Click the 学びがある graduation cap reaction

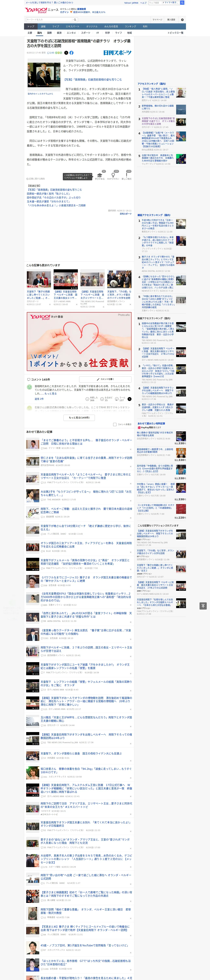click(100, 175)
